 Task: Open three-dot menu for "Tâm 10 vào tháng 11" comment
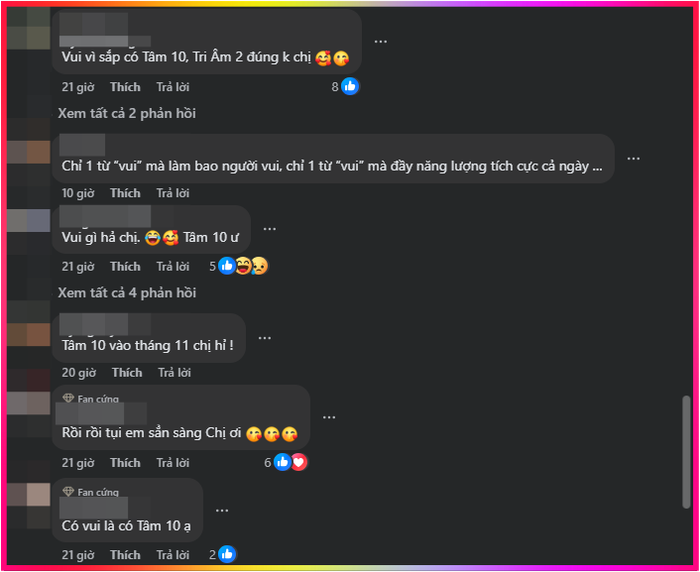point(265,338)
